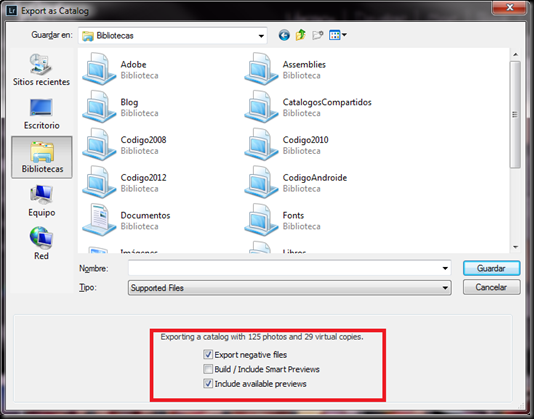Viewport: 534px width, 419px height.
Task: Click the file list scrollbar up arrow
Action: [515, 55]
